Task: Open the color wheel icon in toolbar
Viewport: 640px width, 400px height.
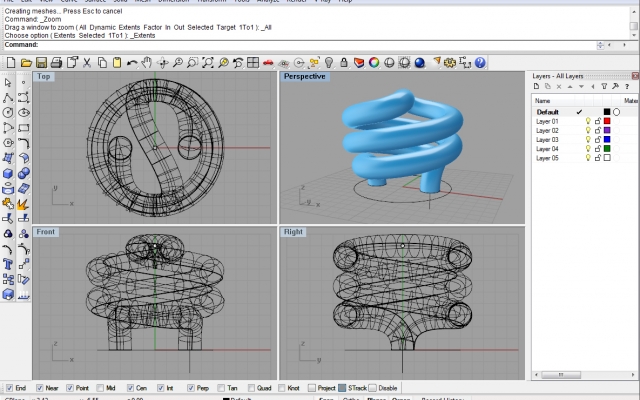Action: coord(374,63)
